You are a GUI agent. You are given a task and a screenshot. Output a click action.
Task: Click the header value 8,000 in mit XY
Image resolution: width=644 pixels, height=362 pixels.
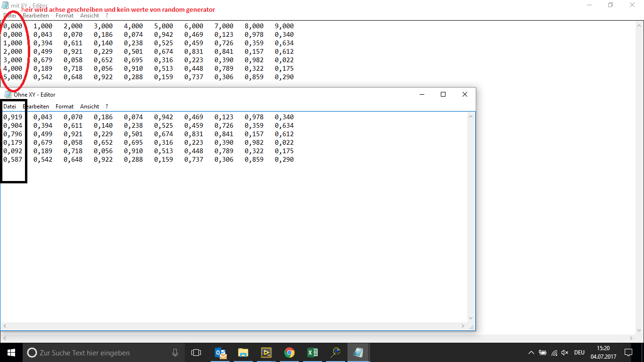(254, 26)
